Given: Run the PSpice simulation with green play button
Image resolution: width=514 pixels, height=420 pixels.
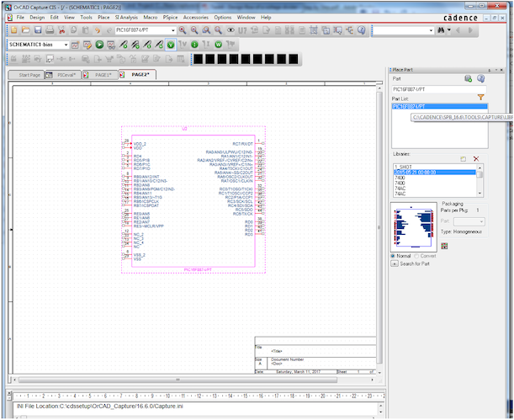Looking at the screenshot, I should coord(99,44).
